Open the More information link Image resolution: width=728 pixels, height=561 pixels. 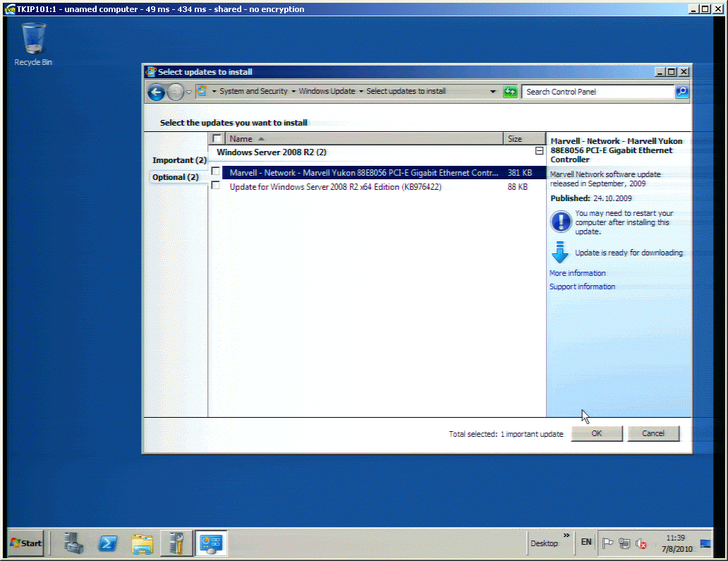[x=577, y=273]
